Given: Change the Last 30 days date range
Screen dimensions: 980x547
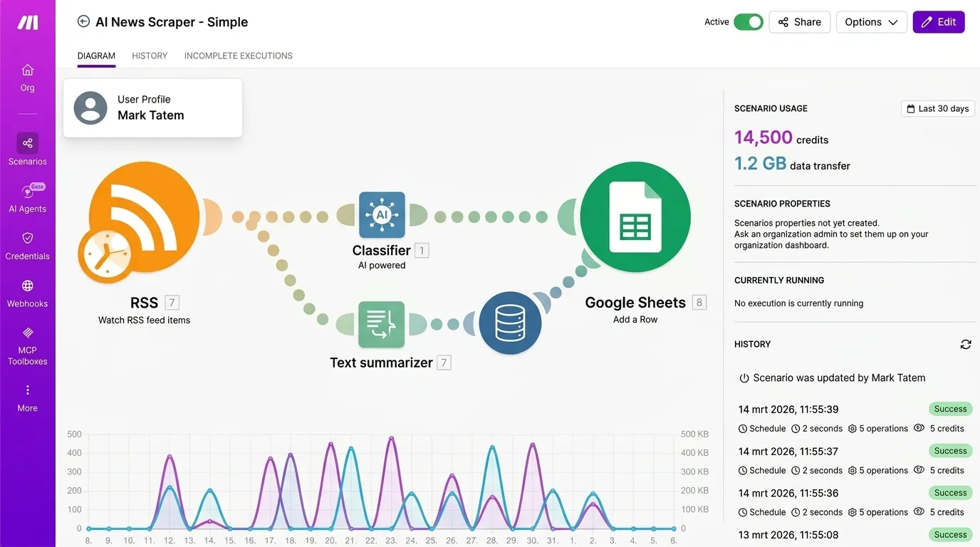Looking at the screenshot, I should [x=938, y=108].
